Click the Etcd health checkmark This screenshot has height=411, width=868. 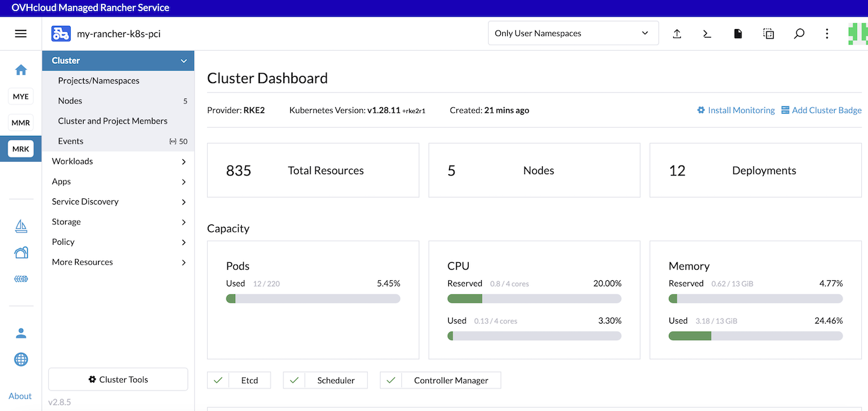[218, 380]
